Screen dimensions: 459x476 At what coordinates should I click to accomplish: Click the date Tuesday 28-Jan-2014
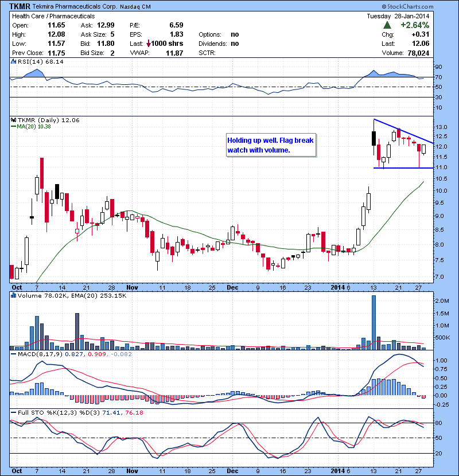(x=398, y=16)
